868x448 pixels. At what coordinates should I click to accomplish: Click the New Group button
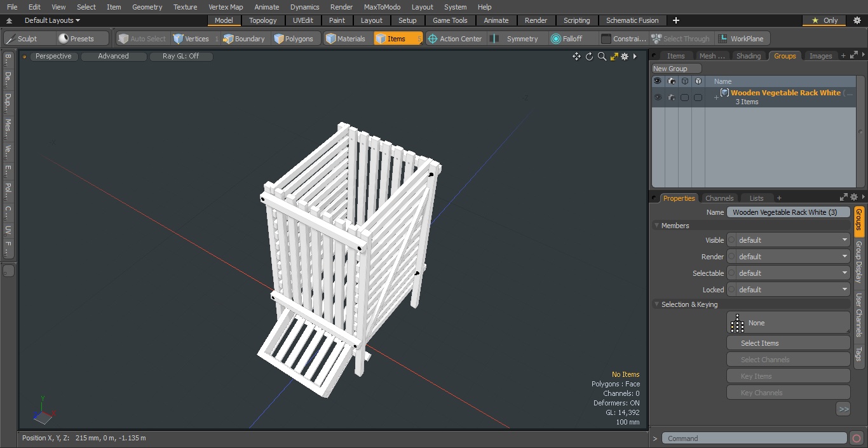click(677, 69)
